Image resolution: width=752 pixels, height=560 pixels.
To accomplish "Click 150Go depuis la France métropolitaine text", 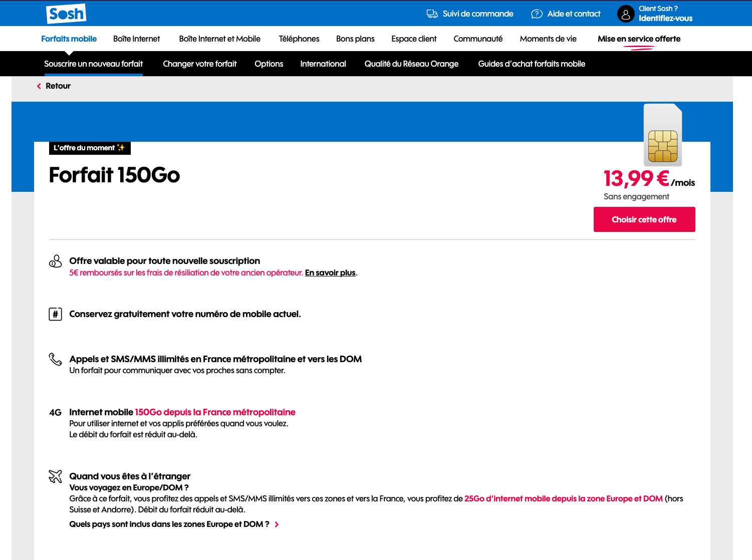I will (215, 412).
